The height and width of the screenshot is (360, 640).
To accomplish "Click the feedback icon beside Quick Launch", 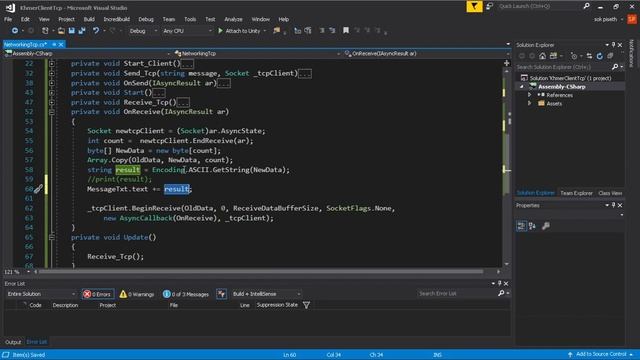I will click(x=489, y=7).
